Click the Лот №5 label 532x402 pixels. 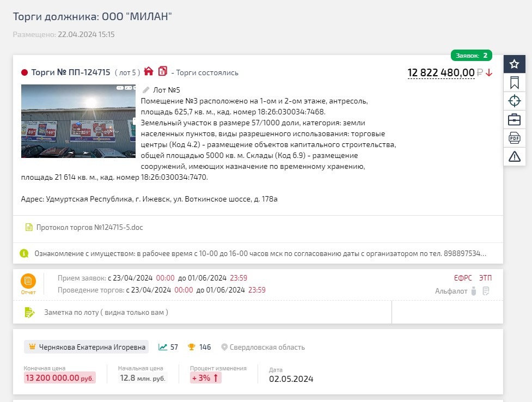[167, 90]
